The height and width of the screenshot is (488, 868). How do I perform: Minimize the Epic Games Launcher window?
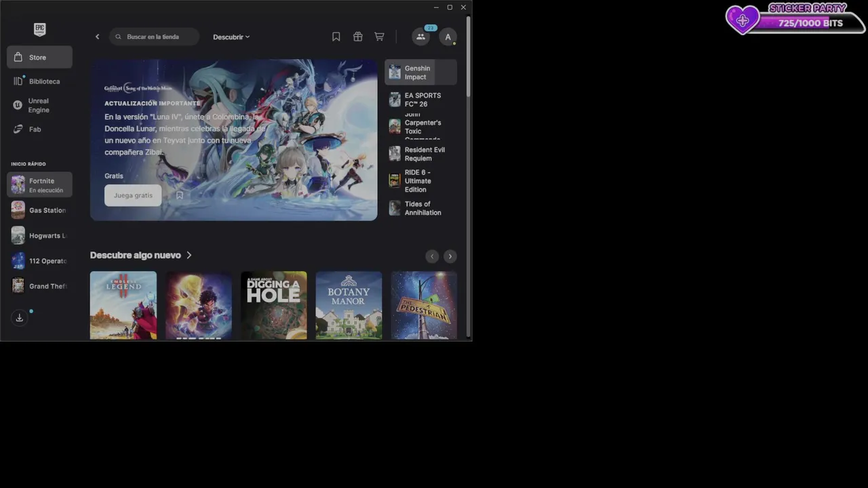(x=436, y=7)
